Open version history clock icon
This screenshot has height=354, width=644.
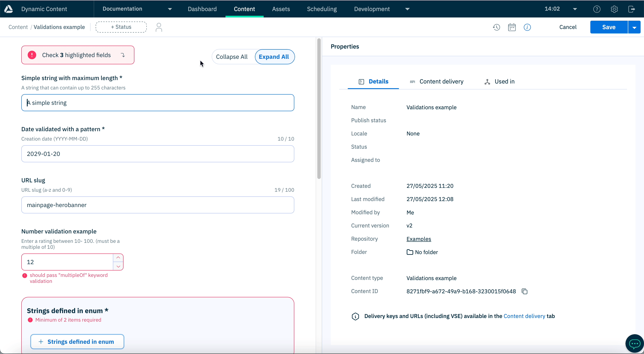[x=496, y=27]
